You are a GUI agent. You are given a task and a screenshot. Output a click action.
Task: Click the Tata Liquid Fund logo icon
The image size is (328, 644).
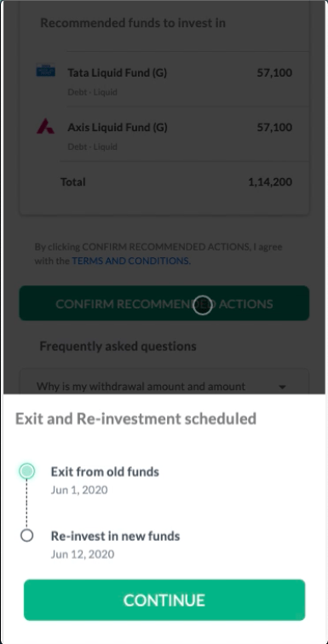pos(45,71)
